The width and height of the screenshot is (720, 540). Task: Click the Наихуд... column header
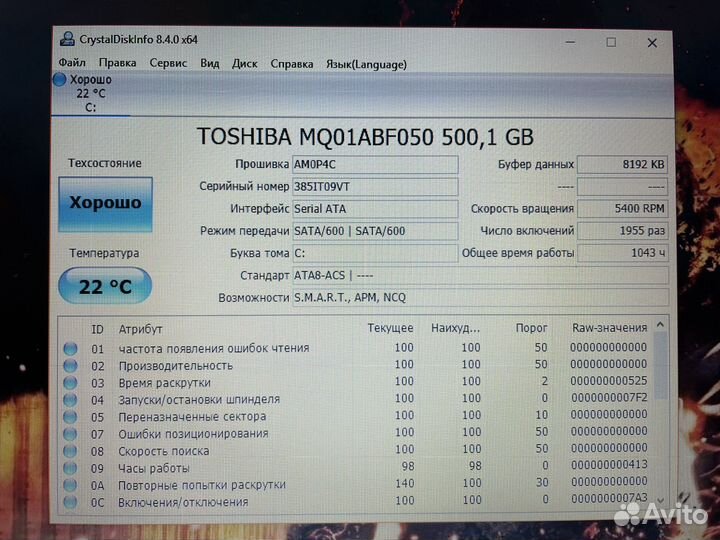click(x=455, y=328)
